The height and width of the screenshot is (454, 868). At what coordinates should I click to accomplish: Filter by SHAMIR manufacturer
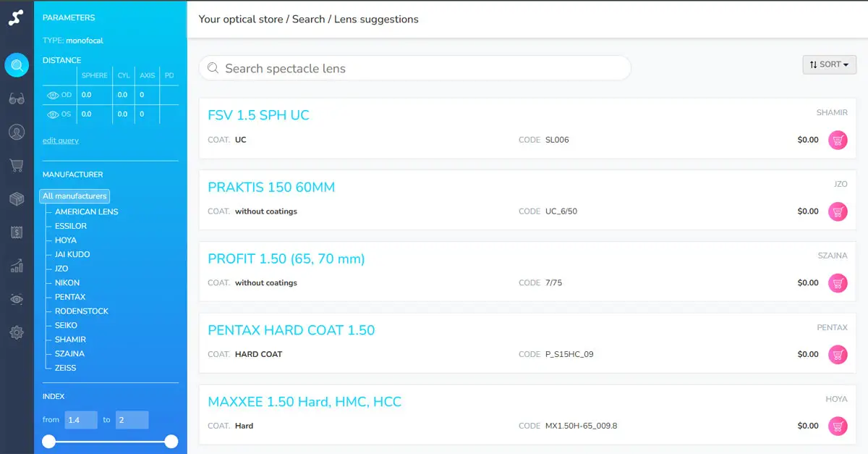pos(70,340)
